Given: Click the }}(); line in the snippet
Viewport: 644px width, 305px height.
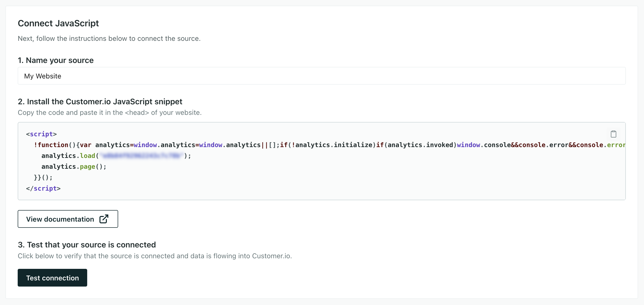Looking at the screenshot, I should coord(43,177).
